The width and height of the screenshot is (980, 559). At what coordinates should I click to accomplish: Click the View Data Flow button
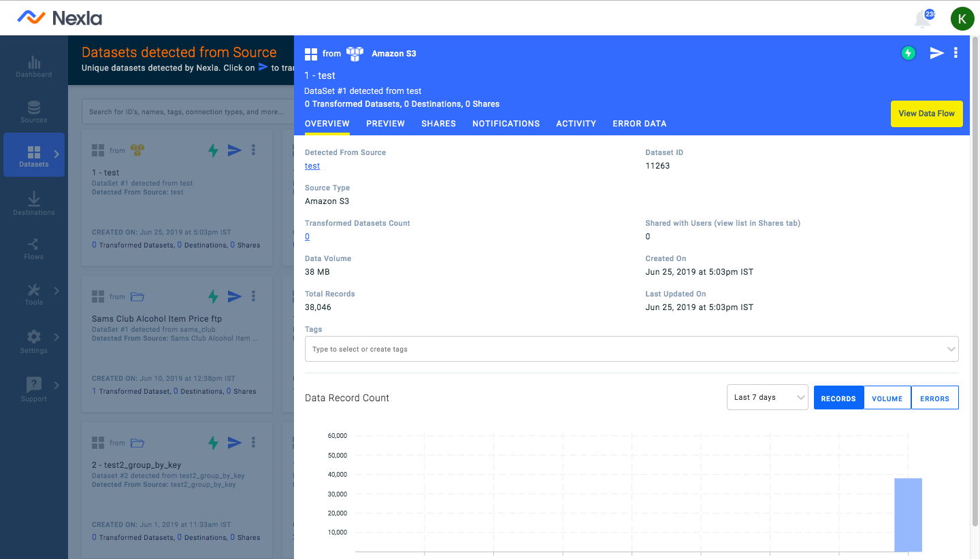[x=926, y=114]
